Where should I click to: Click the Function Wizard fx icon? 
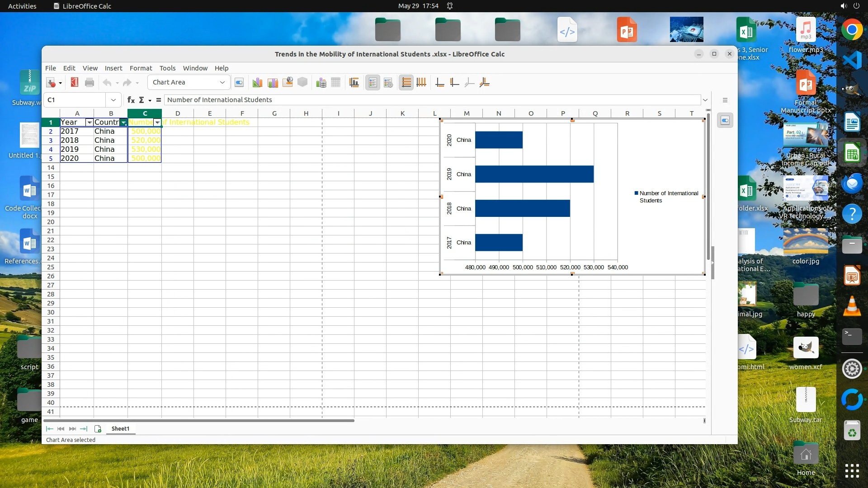tap(131, 100)
